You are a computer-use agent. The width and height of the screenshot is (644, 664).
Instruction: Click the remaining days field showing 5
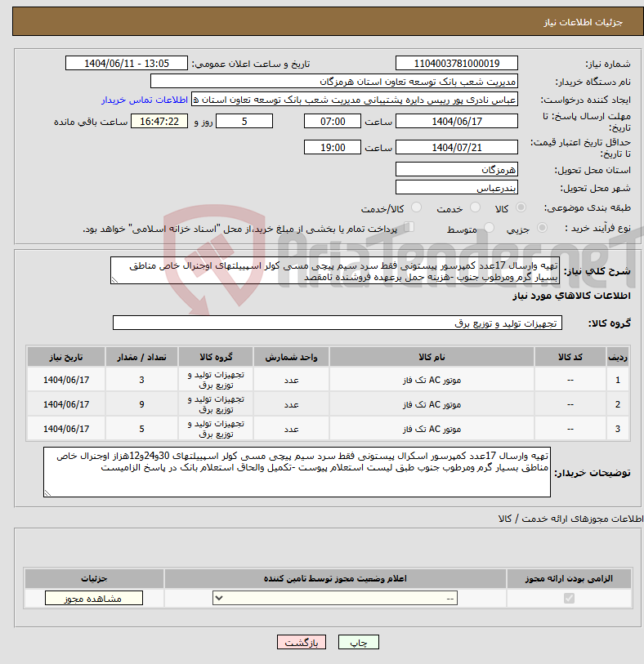click(244, 122)
